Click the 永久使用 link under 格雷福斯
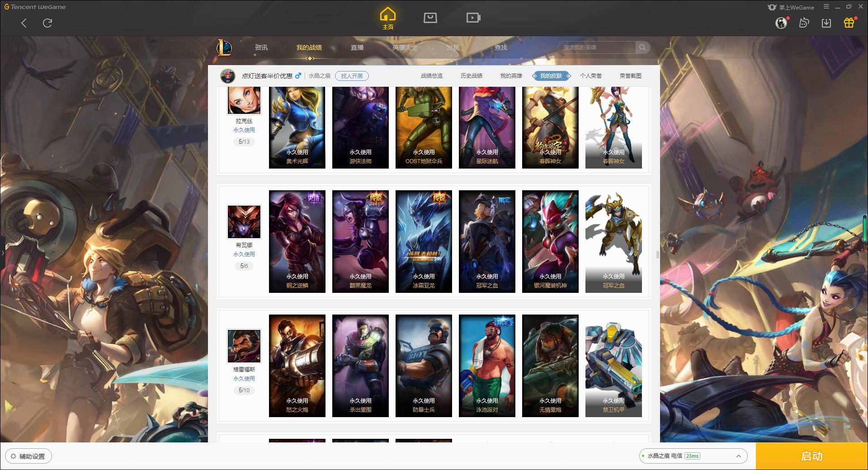 [x=244, y=379]
